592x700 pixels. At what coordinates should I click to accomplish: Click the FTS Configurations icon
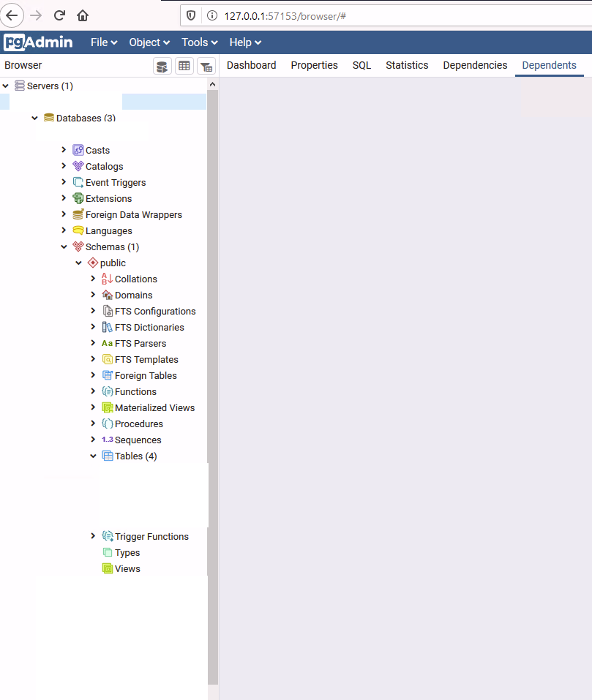point(107,311)
